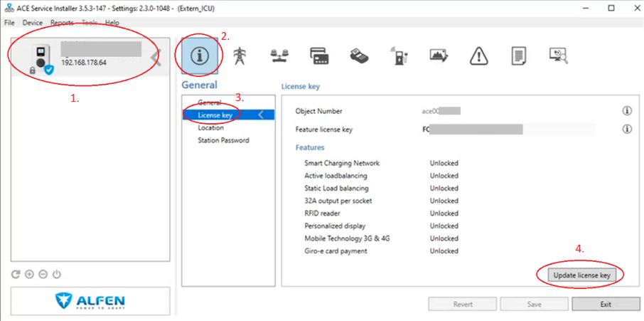This screenshot has height=321, width=644.
Task: Click the Mobile Technology 3G & 4G label
Action: point(347,238)
